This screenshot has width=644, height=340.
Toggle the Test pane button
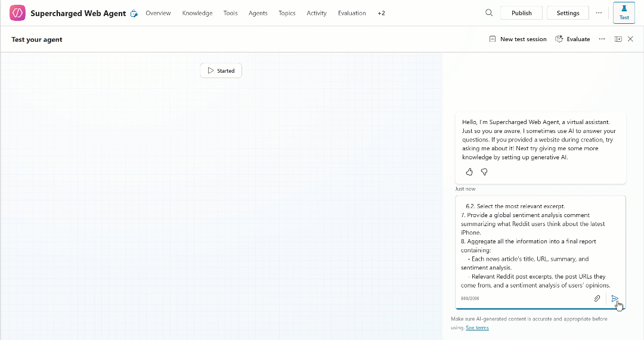click(624, 13)
